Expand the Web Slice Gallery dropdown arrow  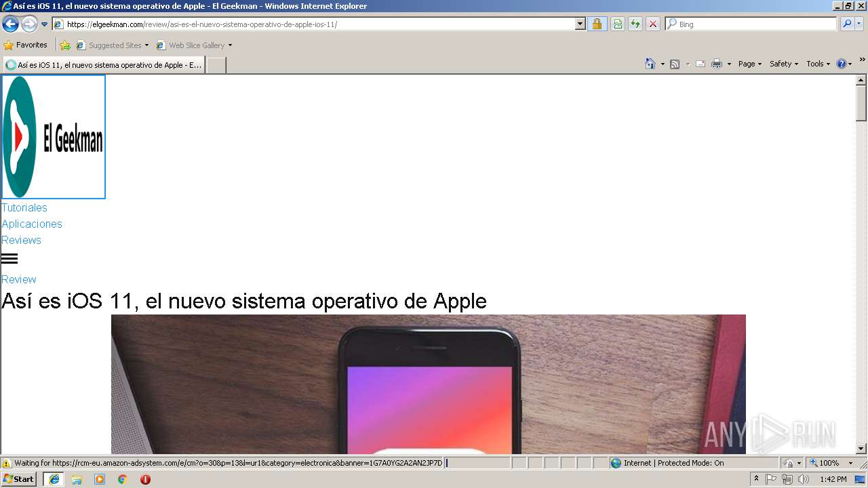[230, 45]
